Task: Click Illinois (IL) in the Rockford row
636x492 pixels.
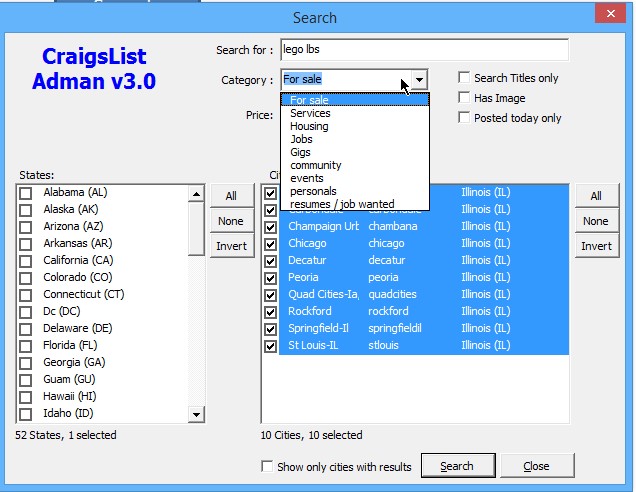Action: (486, 311)
